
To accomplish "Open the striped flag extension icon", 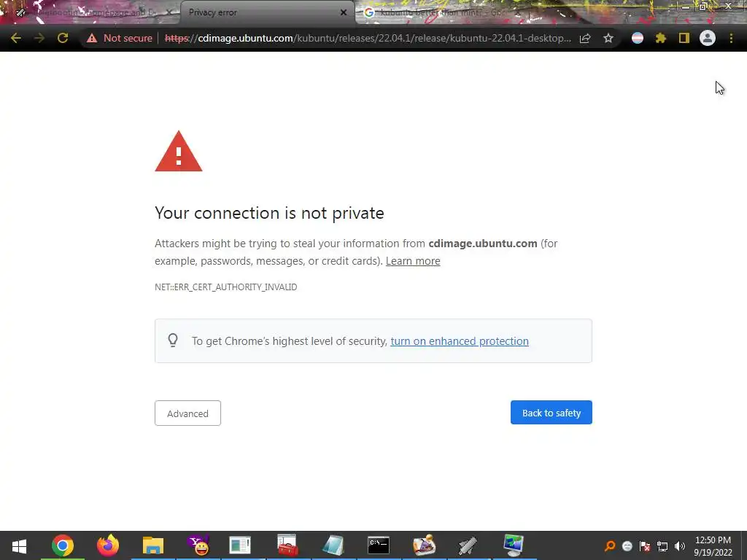I will tap(638, 38).
